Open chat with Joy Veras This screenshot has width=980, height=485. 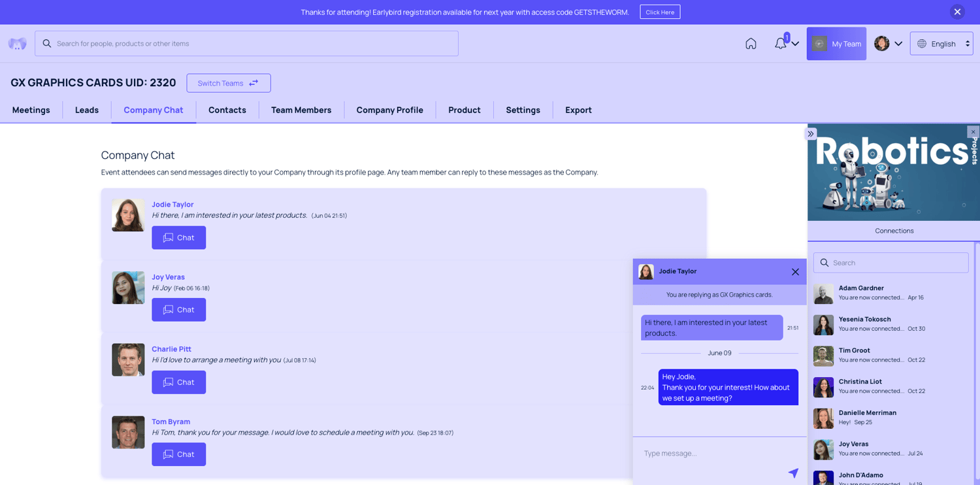pos(179,310)
